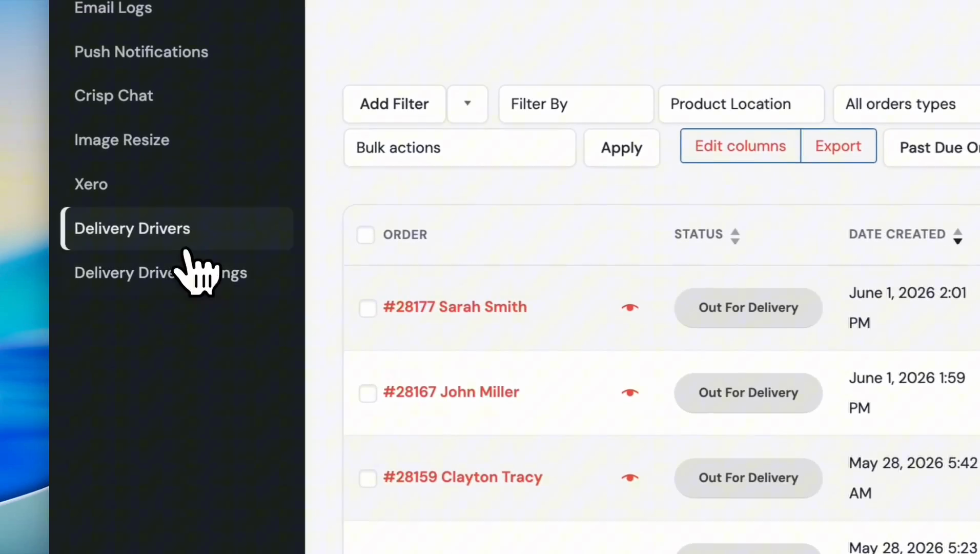
Task: Open the Bulk actions dropdown
Action: point(460,148)
